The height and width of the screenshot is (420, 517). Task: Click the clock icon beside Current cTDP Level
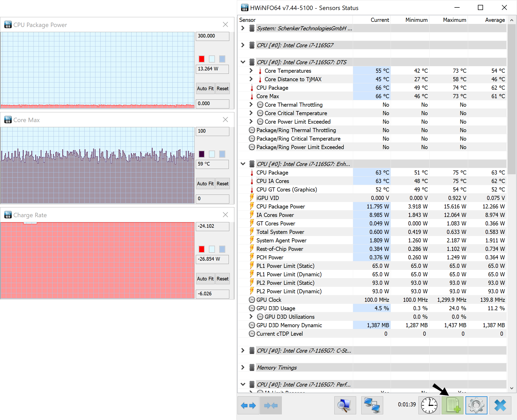point(252,334)
